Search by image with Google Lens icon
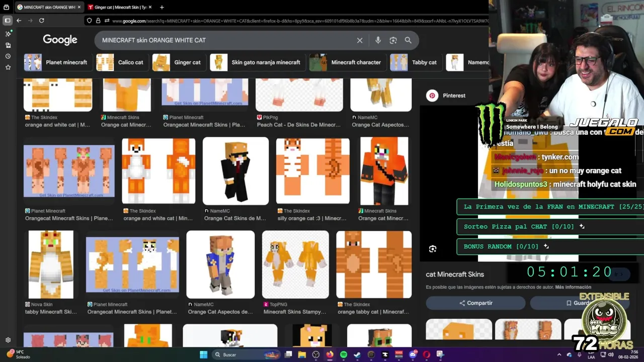The height and width of the screenshot is (362, 644). click(x=393, y=40)
